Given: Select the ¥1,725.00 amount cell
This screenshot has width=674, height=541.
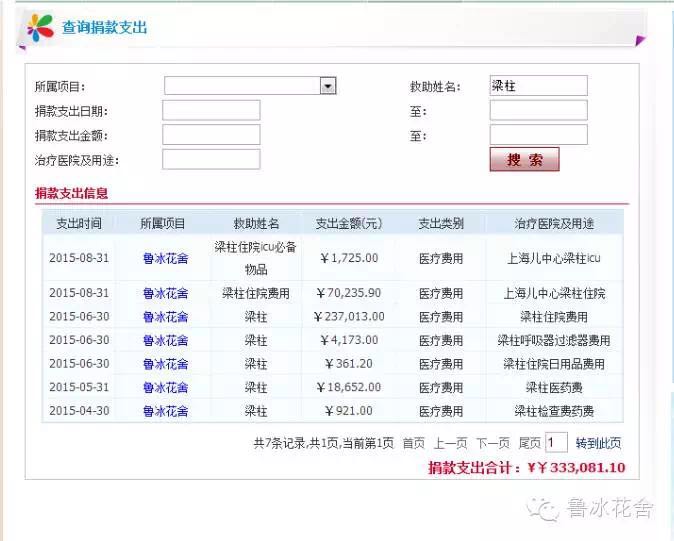Looking at the screenshot, I should coord(349,258).
